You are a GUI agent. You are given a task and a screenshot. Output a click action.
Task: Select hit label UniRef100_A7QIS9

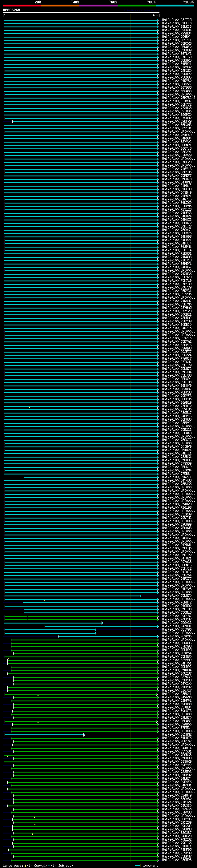[x=177, y=57]
